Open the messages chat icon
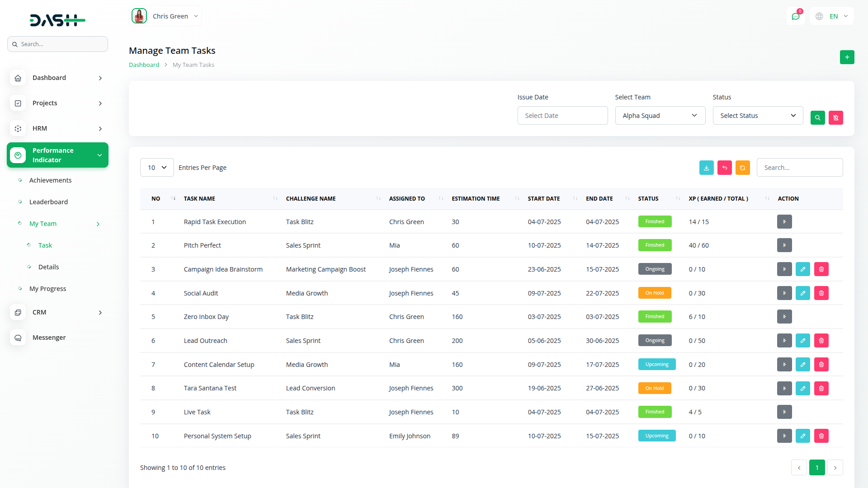This screenshot has height=488, width=868. [x=795, y=17]
